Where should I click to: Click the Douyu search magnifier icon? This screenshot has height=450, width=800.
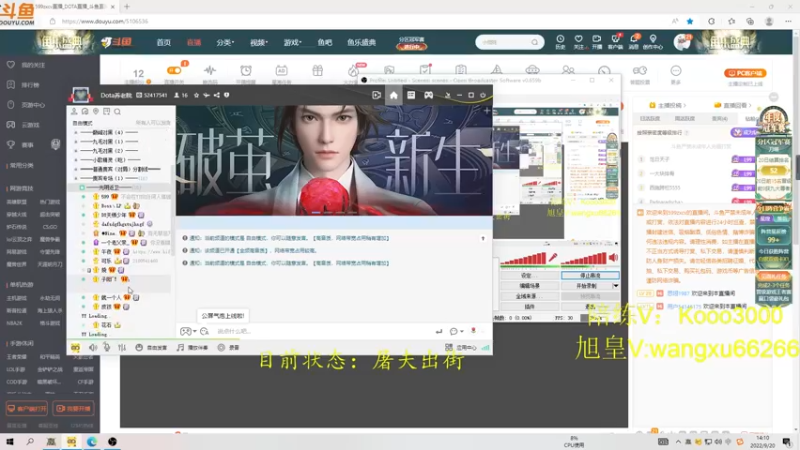click(x=534, y=42)
